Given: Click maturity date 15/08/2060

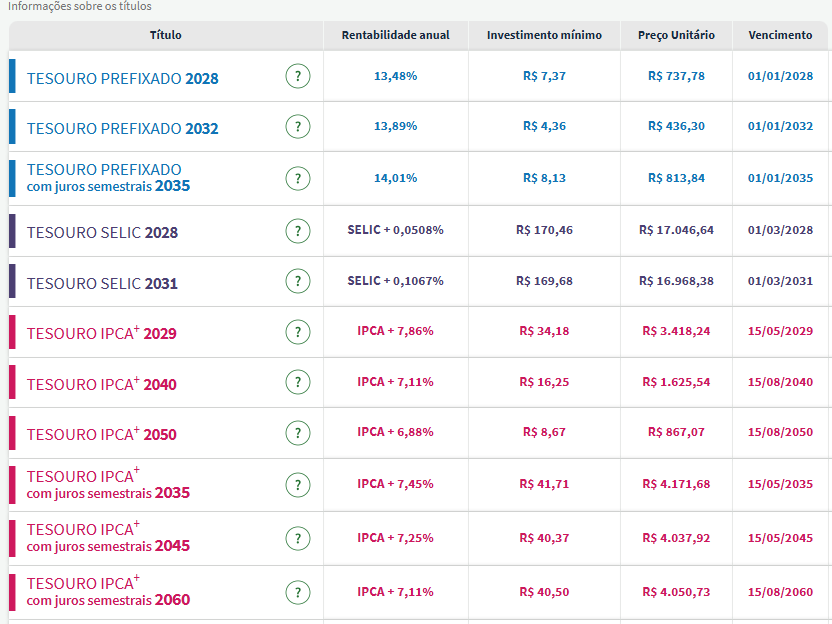Looking at the screenshot, I should (780, 592).
